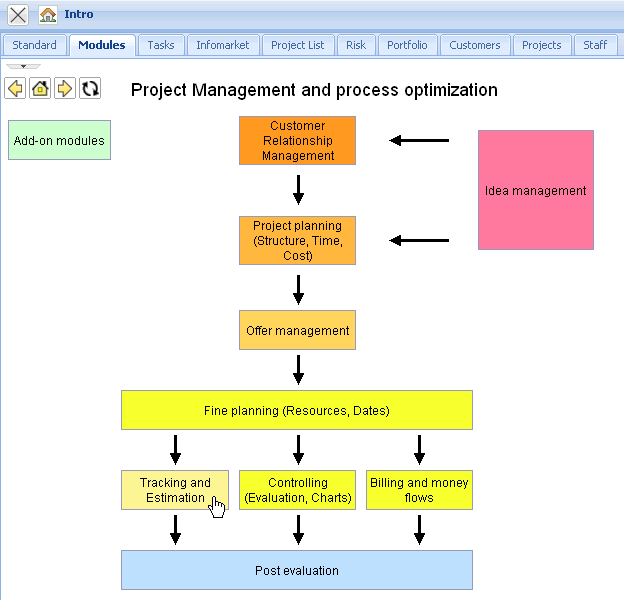Switch to the Portfolio tab
This screenshot has height=600, width=624.
coord(407,45)
